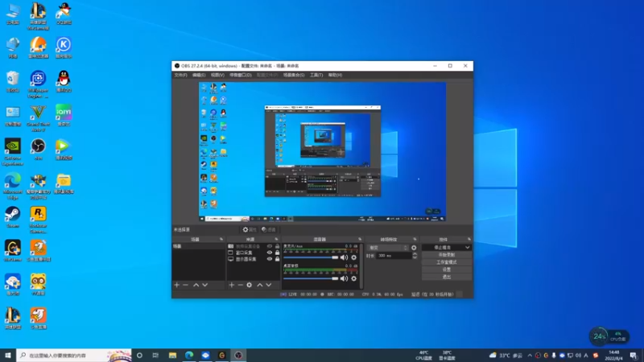Increase transition duration with the up stepper
The image size is (644, 362).
click(x=415, y=253)
